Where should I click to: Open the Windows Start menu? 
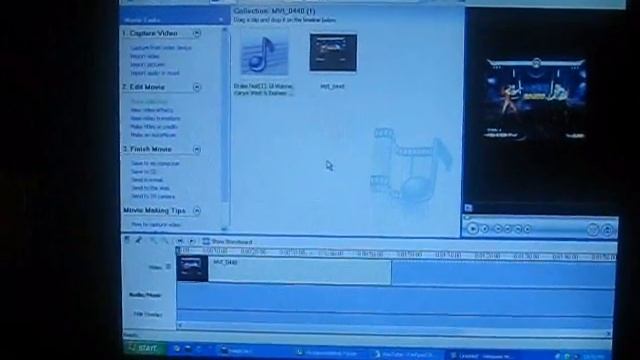click(144, 348)
